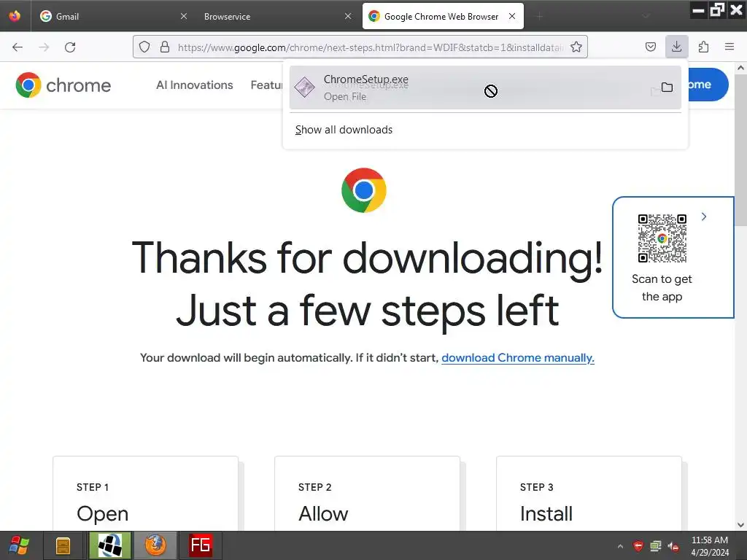Close the Browservice tab
Image resolution: width=747 pixels, height=560 pixels.
click(348, 16)
